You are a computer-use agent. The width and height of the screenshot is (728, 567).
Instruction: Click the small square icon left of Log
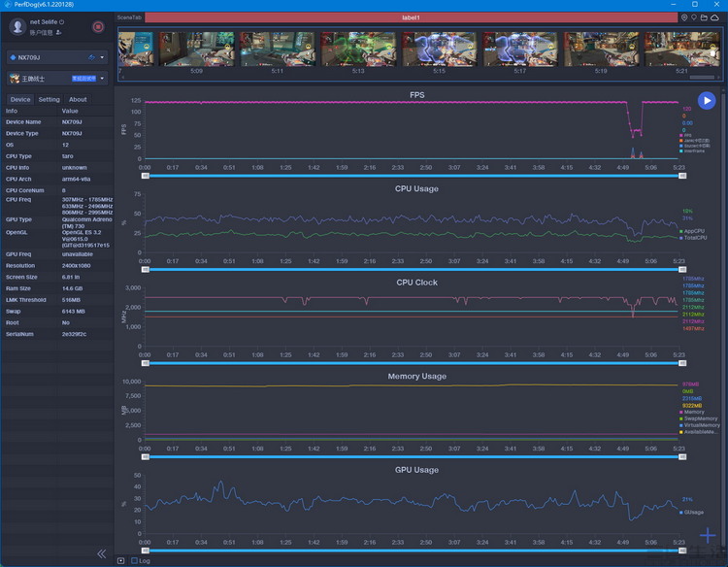(x=120, y=560)
